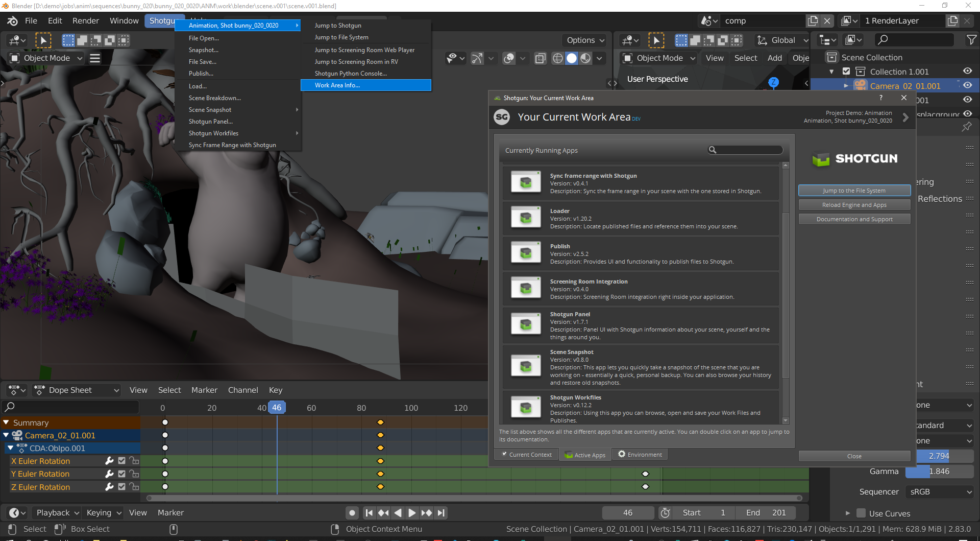Click the Blender logo icon in menu bar

12,21
